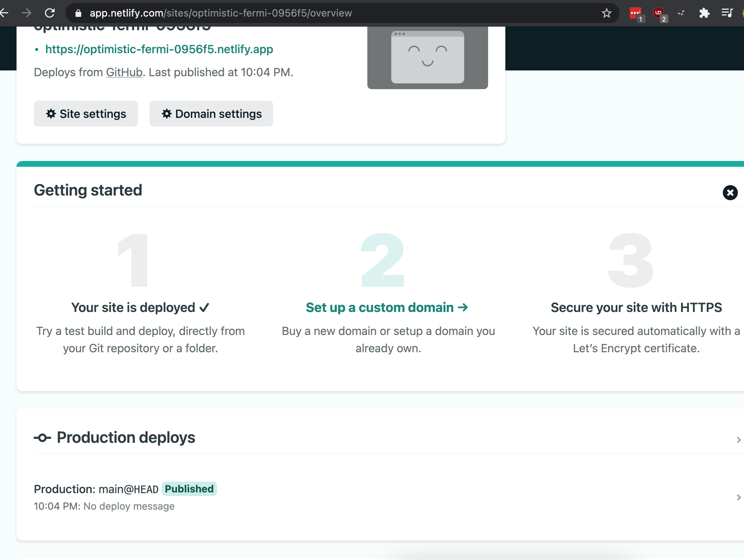
Task: Click the site preview smiley thumbnail
Action: coord(428,58)
